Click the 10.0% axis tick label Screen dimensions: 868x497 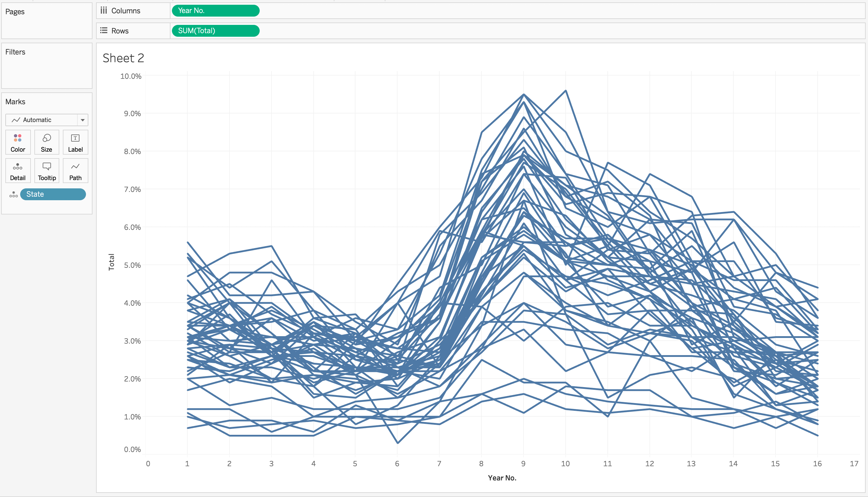coord(131,76)
